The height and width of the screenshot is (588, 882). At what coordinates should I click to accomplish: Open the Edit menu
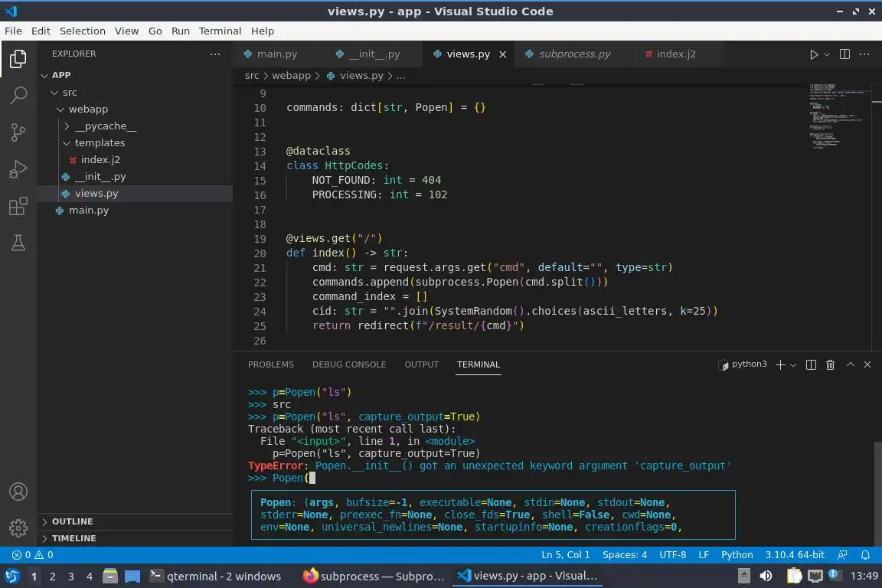tap(41, 31)
